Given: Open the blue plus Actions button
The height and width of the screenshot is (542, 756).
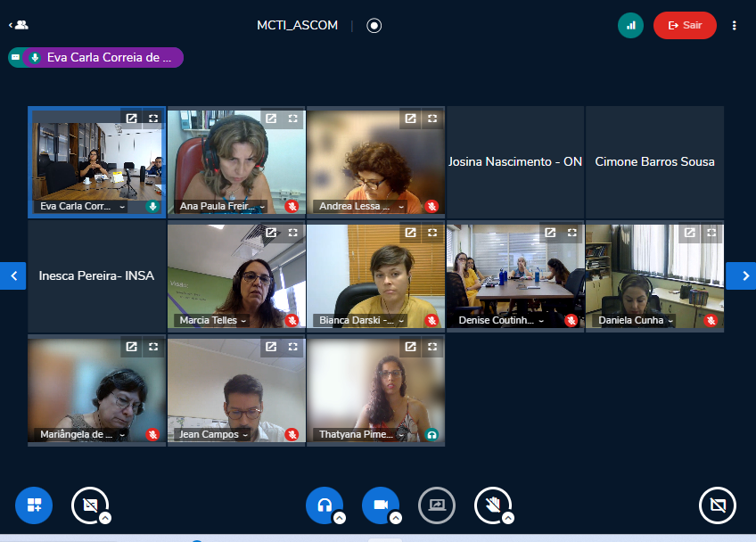Looking at the screenshot, I should 34,505.
